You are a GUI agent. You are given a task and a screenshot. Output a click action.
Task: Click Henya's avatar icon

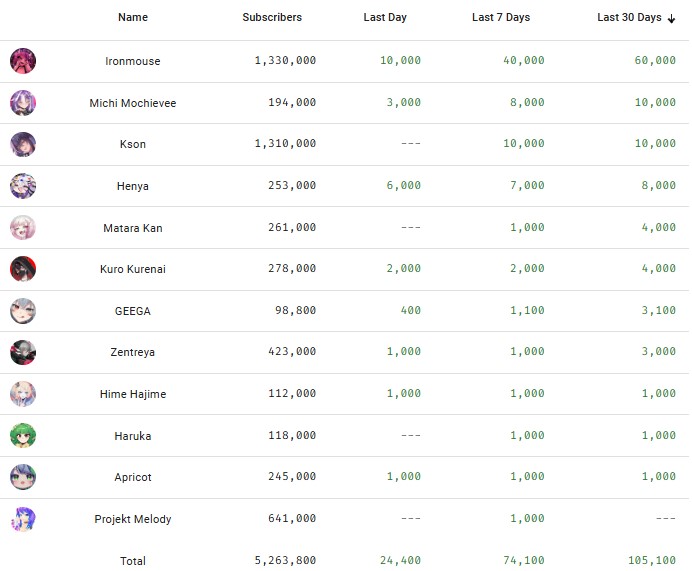[x=23, y=186]
